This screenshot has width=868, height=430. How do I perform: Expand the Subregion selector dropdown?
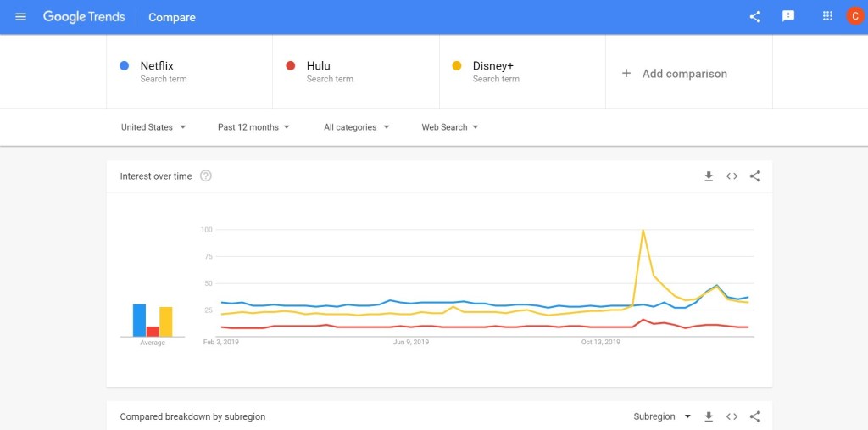(662, 416)
